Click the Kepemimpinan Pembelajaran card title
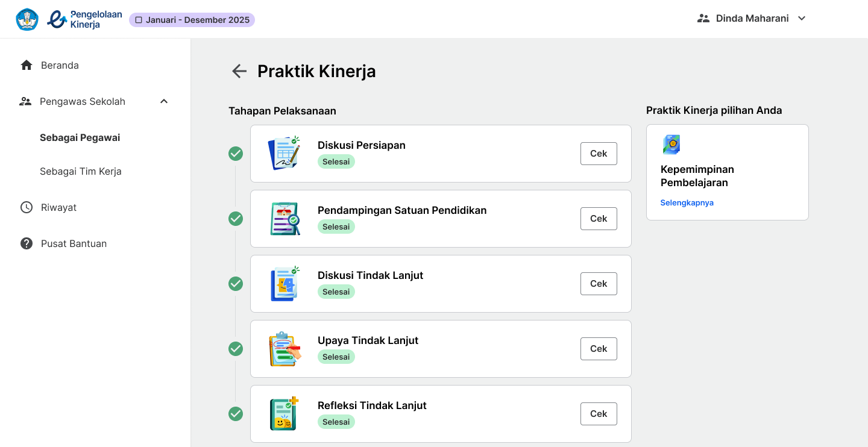The height and width of the screenshot is (447, 868). (697, 176)
